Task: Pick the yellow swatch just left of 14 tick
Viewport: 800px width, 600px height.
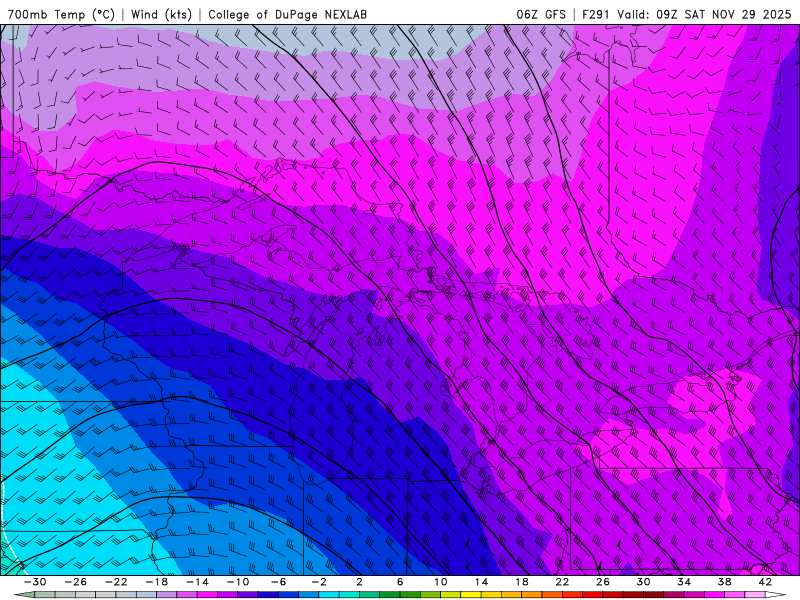Action: [x=471, y=594]
